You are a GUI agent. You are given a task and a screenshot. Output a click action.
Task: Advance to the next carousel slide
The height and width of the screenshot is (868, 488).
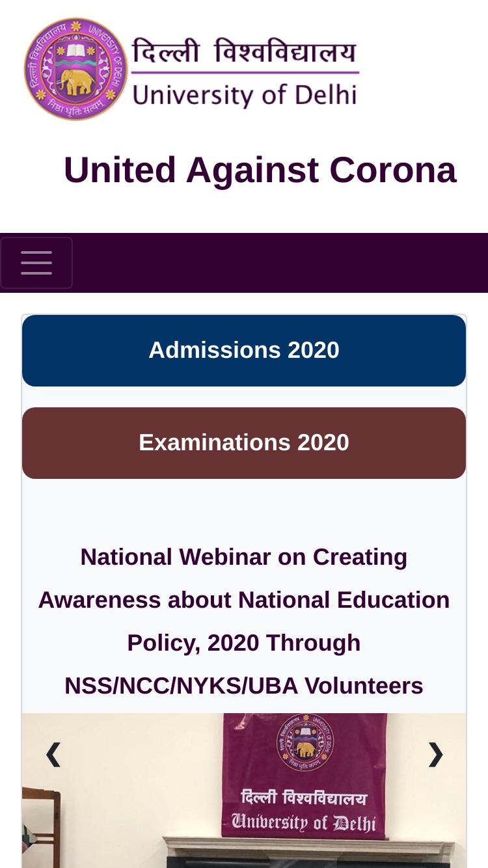coord(435,755)
